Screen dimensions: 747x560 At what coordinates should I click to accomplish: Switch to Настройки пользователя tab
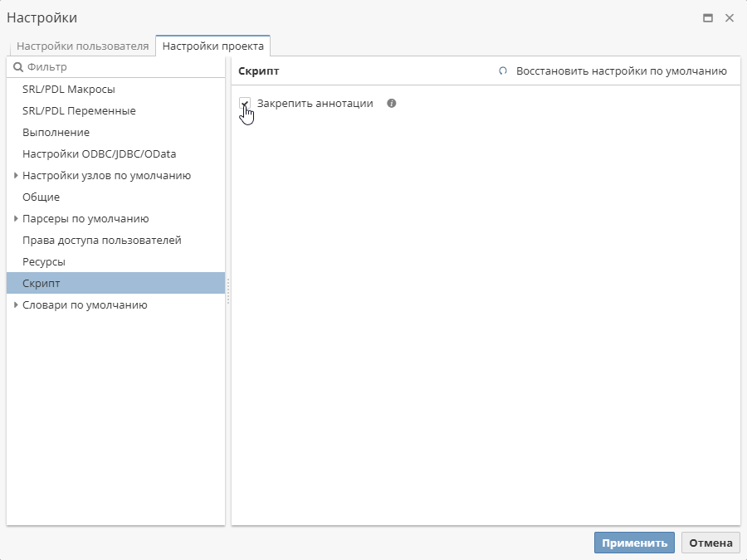(x=82, y=46)
